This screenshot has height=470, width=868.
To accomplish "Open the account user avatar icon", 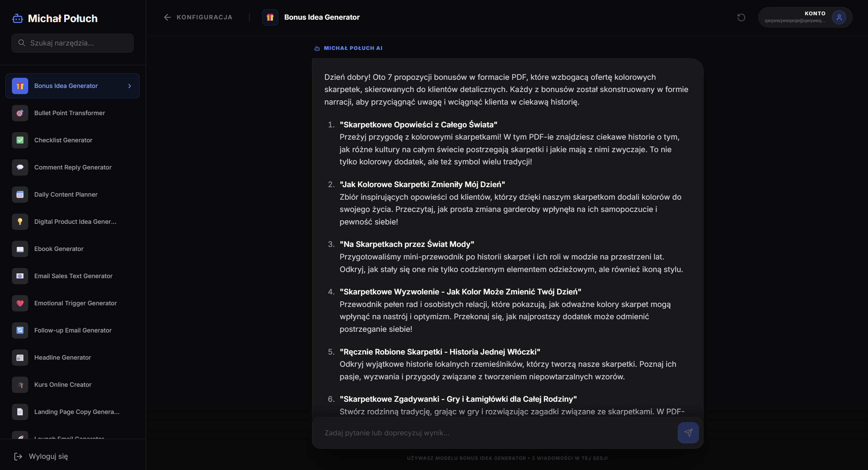I will pyautogui.click(x=839, y=17).
